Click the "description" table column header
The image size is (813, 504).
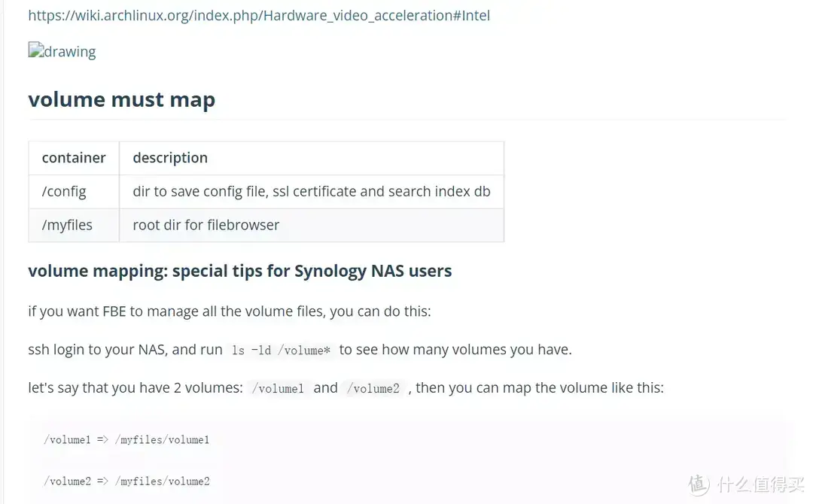pos(170,158)
